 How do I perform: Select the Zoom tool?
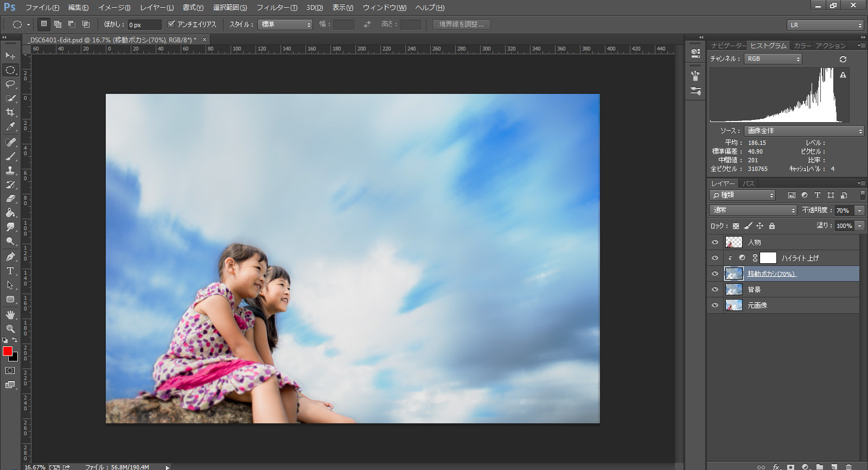coord(10,329)
